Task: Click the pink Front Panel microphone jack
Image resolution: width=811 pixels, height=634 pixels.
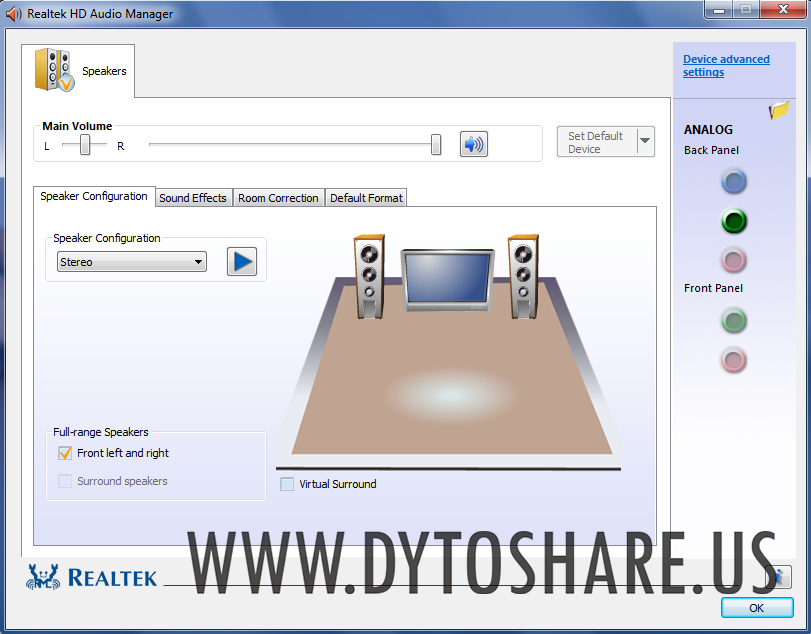Action: tap(733, 360)
